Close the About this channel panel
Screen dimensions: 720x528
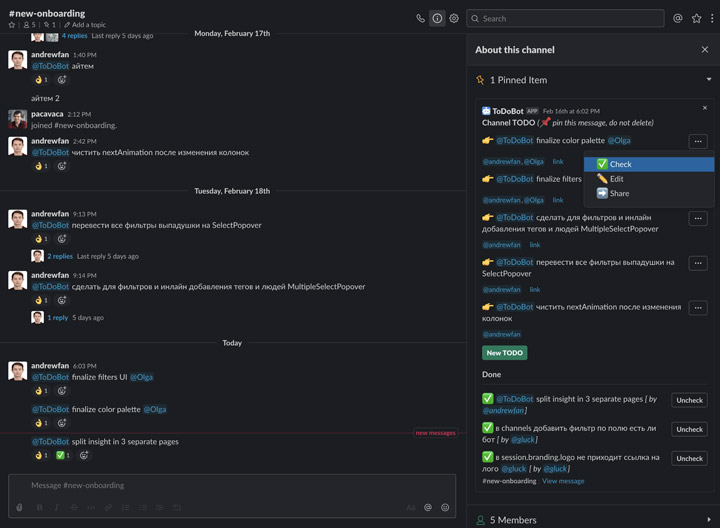click(704, 50)
